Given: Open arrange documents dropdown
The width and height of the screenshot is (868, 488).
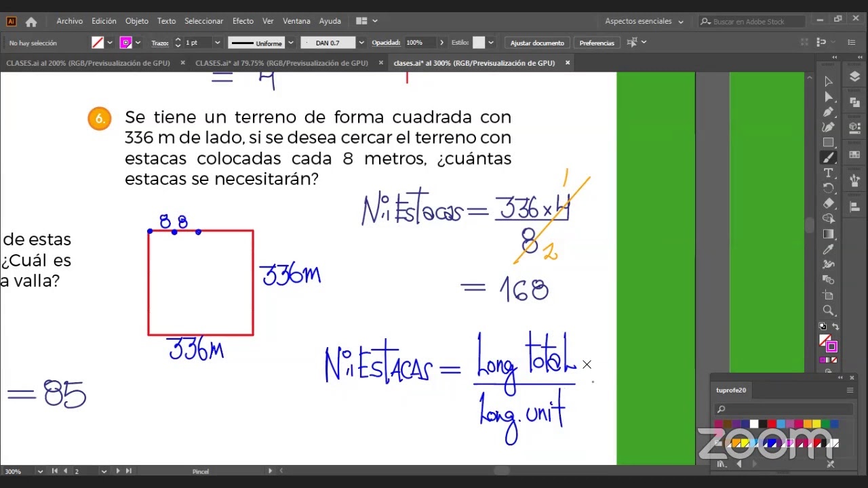Looking at the screenshot, I should click(x=367, y=21).
